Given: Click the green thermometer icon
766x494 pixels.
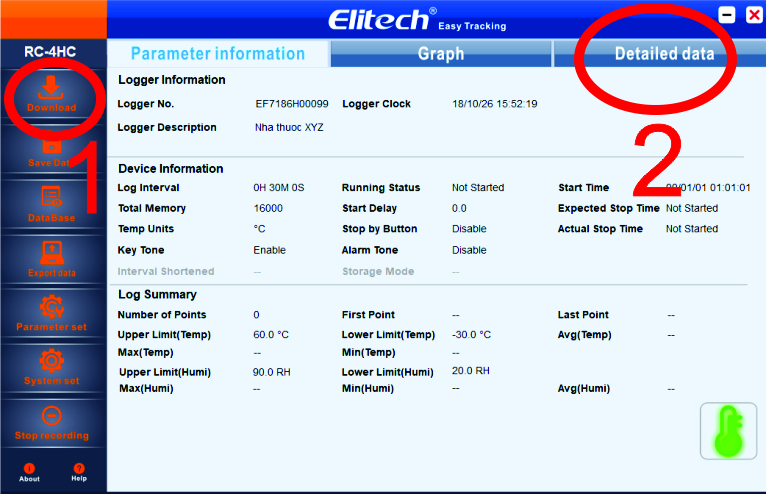Looking at the screenshot, I should point(728,431).
